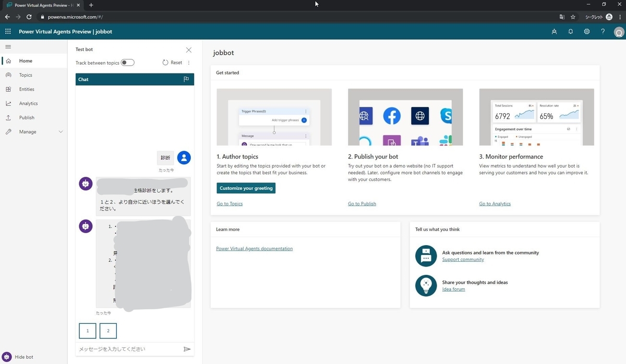The image size is (626, 364).
Task: Click the Entities icon in sidebar
Action: (x=8, y=89)
